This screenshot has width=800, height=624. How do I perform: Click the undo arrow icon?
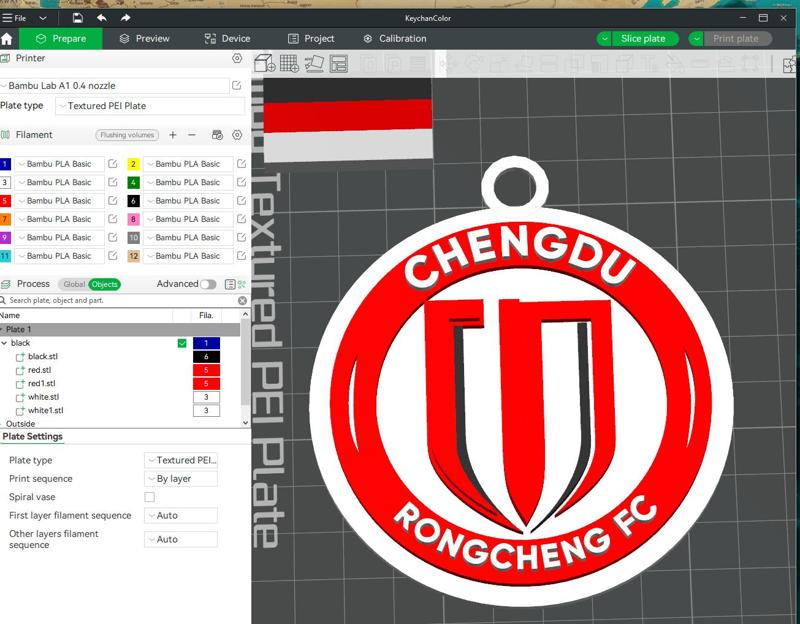pyautogui.click(x=102, y=18)
